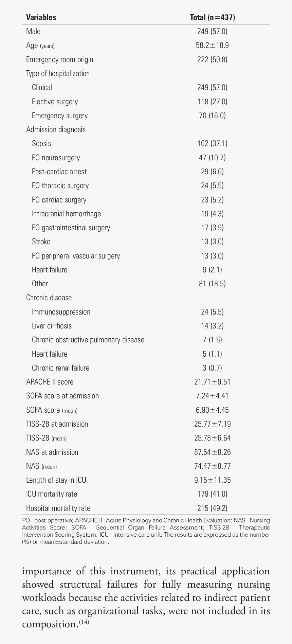Select the Elective surgery value 118 (27.0)
This screenshot has width=292, height=644.
point(212,102)
